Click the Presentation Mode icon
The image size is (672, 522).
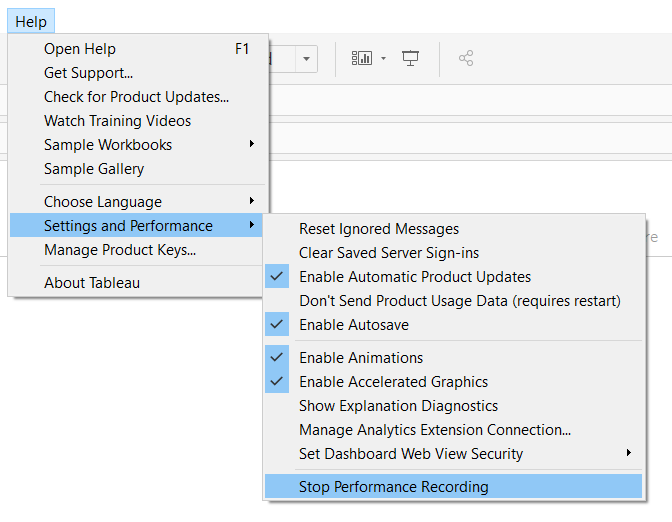point(410,59)
